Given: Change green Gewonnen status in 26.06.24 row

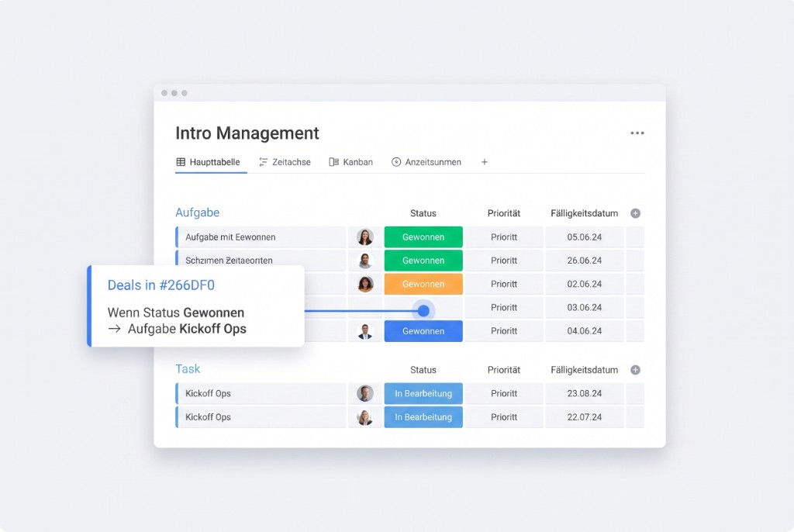Looking at the screenshot, I should (423, 261).
